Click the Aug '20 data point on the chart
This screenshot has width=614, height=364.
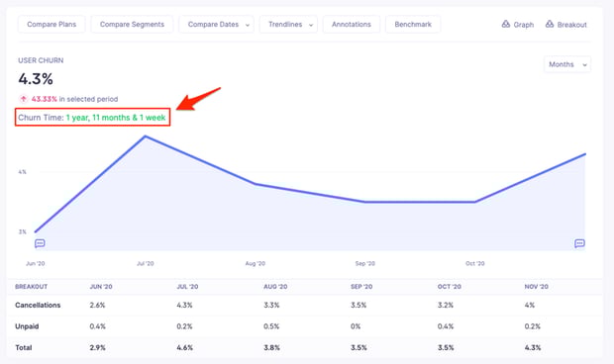(256, 184)
